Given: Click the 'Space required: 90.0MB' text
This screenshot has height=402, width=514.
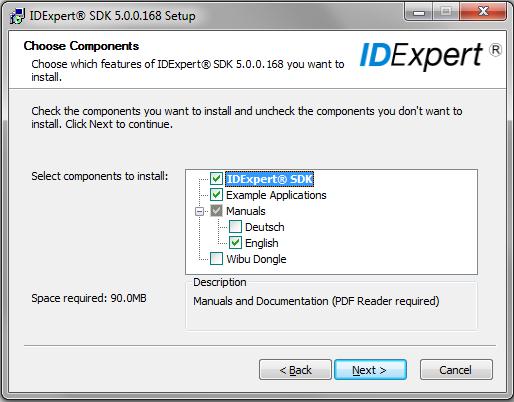Looking at the screenshot, I should (x=89, y=298).
